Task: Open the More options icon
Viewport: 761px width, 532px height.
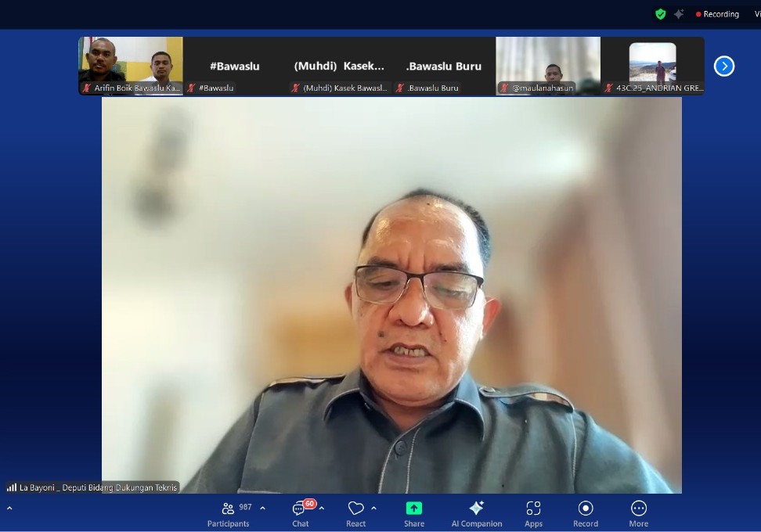Action: [639, 509]
